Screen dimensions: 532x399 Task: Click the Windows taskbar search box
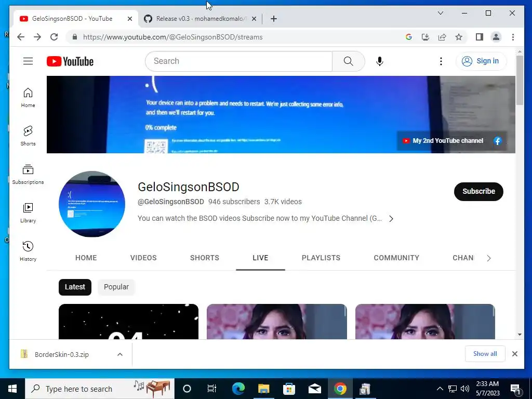[100, 389]
